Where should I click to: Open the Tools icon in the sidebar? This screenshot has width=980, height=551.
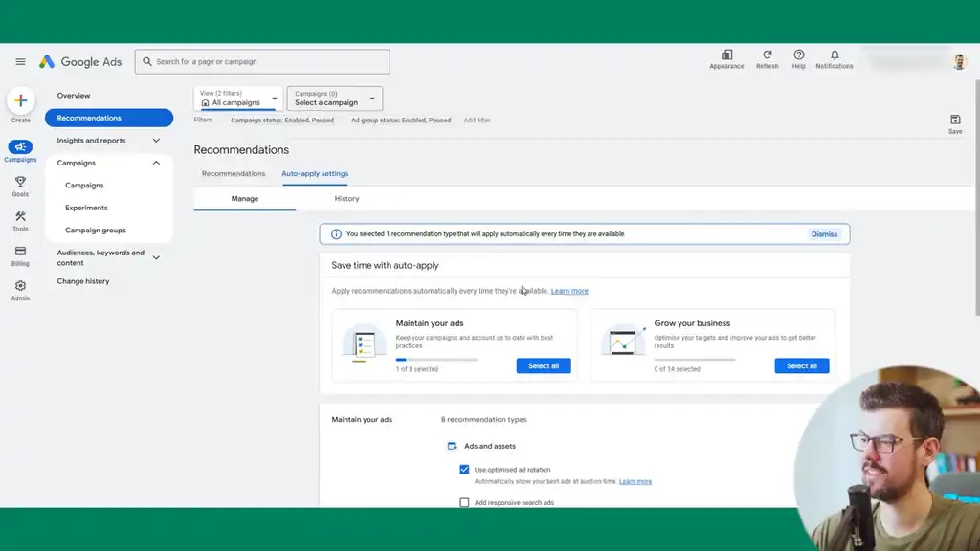[x=20, y=219]
